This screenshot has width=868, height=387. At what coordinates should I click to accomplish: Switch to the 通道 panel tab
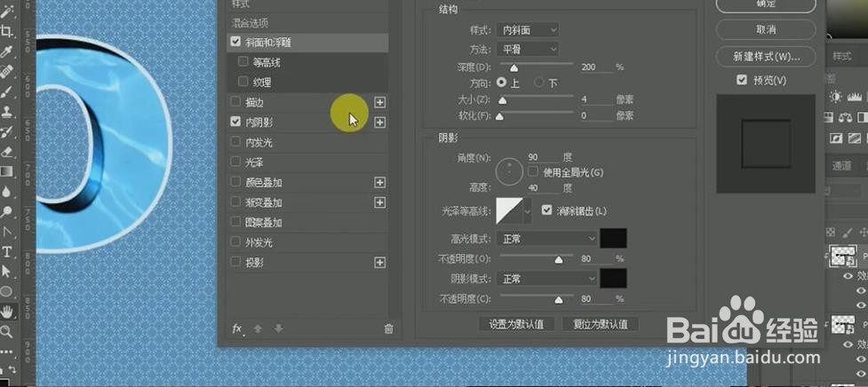pyautogui.click(x=842, y=165)
